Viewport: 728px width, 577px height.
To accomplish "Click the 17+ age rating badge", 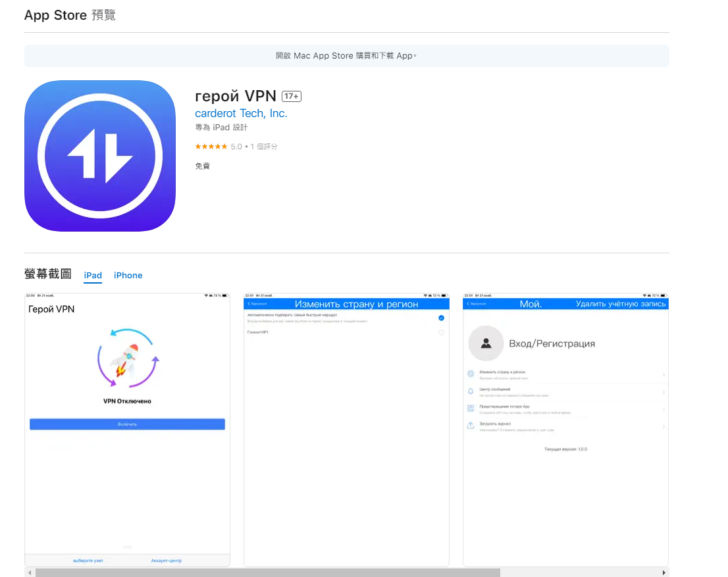I will 292,96.
